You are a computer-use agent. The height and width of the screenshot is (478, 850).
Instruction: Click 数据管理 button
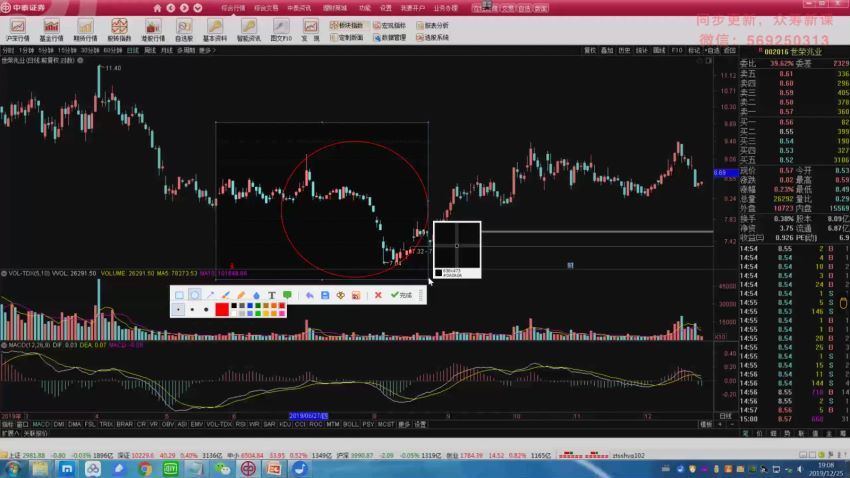(x=389, y=37)
